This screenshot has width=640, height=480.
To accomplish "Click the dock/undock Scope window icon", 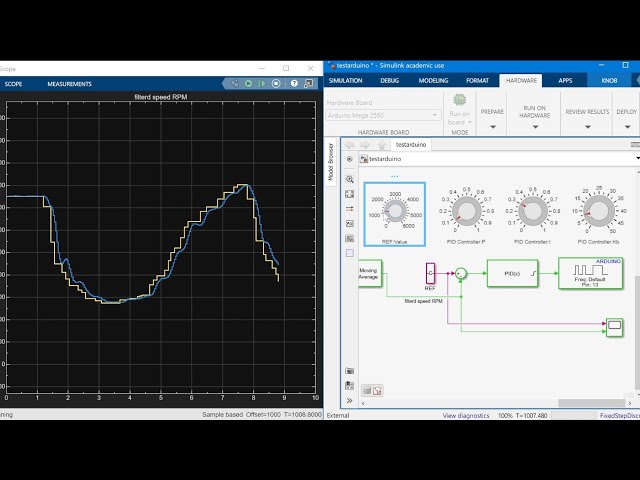I will [309, 84].
